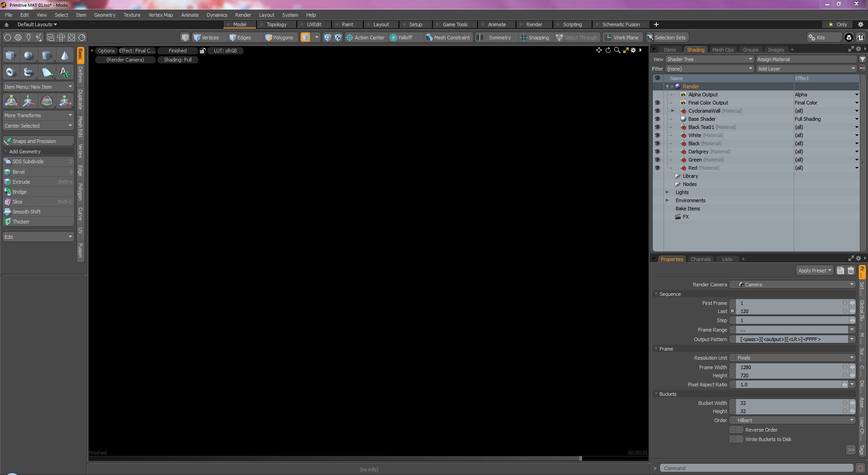Image resolution: width=868 pixels, height=475 pixels.
Task: Click the save preset disk icon
Action: pyautogui.click(x=840, y=271)
